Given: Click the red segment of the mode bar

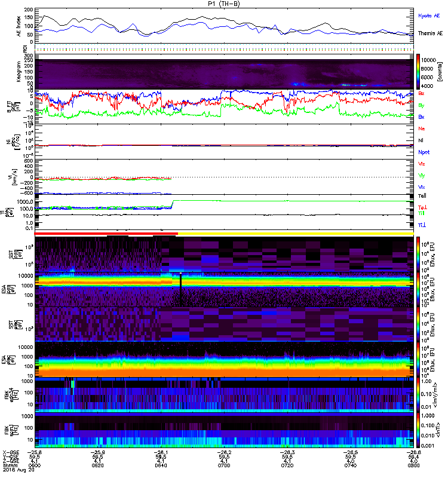Looking at the screenshot, I should (106, 234).
